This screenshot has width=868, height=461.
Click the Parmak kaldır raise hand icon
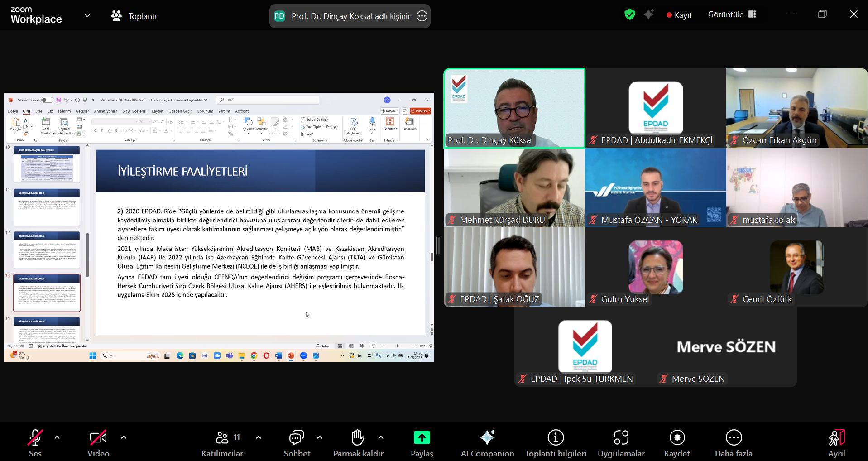[358, 438]
